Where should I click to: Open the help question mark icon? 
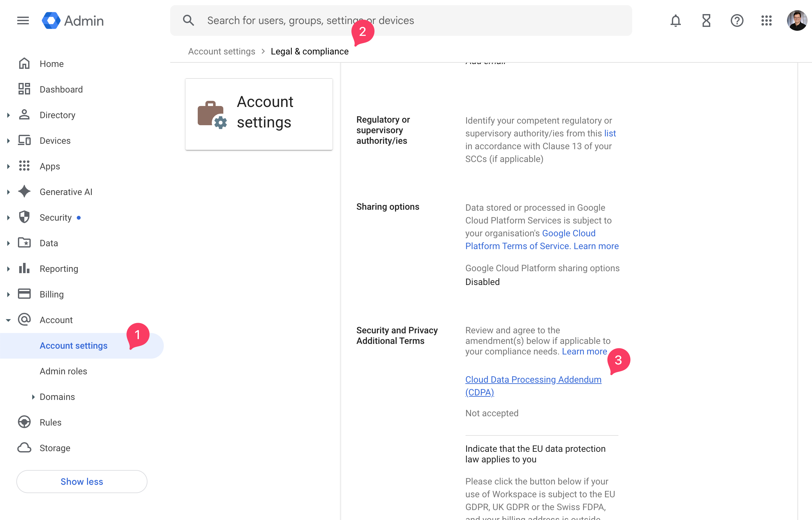(737, 20)
